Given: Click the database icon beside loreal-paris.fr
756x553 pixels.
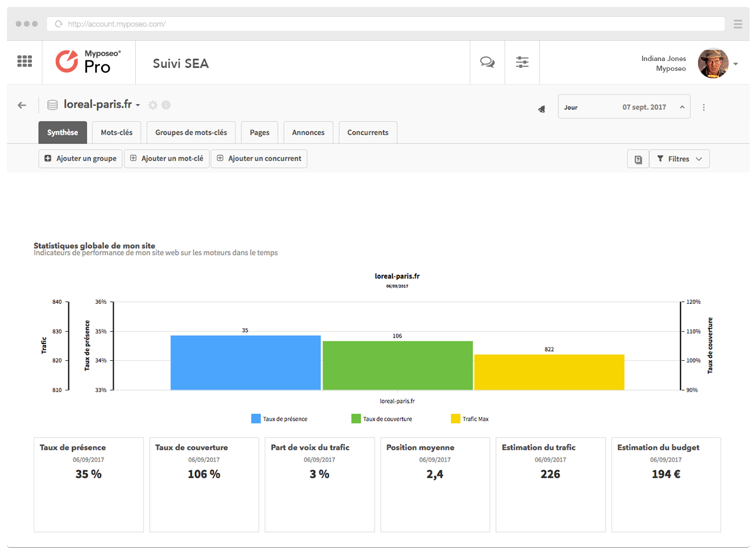Looking at the screenshot, I should click(52, 105).
